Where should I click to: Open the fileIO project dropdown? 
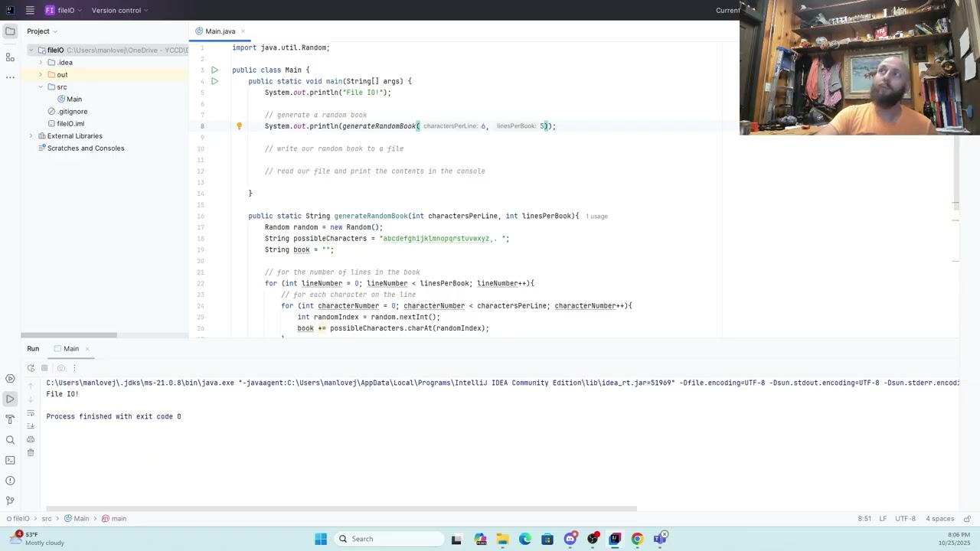(x=63, y=10)
